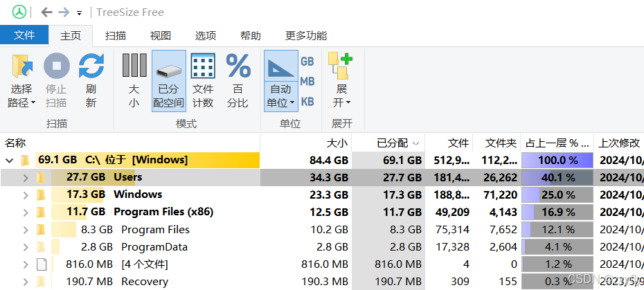Collapse the C:\ root node
This screenshot has width=644, height=290.
[9, 160]
